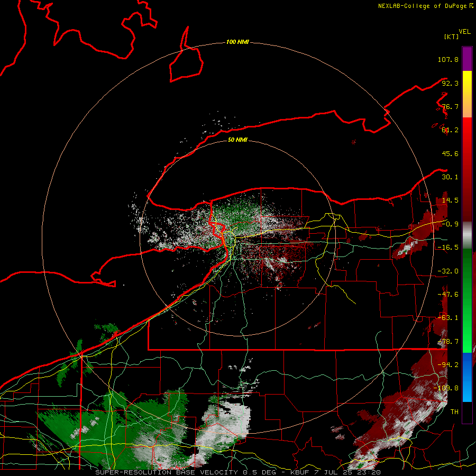The image size is (476, 476).
Task: Click the NEXLAB-College of DuPage label
Action: coord(426,6)
